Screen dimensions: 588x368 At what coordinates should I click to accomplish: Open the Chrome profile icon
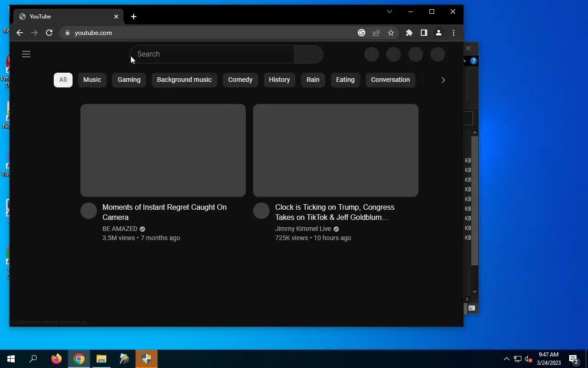point(439,33)
